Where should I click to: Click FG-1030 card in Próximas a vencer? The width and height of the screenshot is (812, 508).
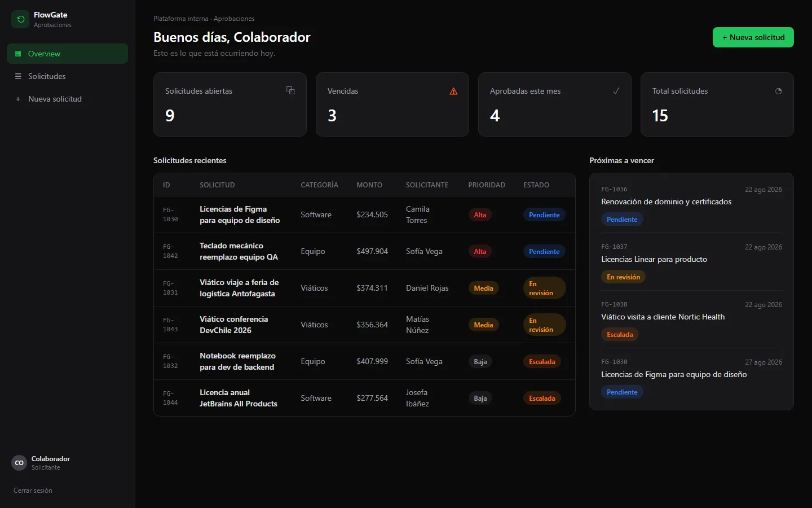tap(691, 377)
